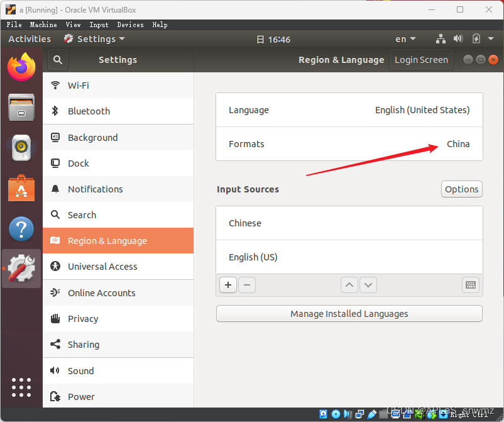This screenshot has width=504, height=422.
Task: Open system menu arrow in top bar
Action: [491, 39]
